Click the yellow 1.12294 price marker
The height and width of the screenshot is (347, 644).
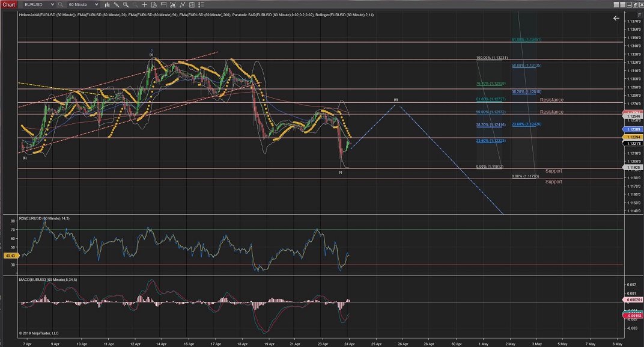pos(633,137)
